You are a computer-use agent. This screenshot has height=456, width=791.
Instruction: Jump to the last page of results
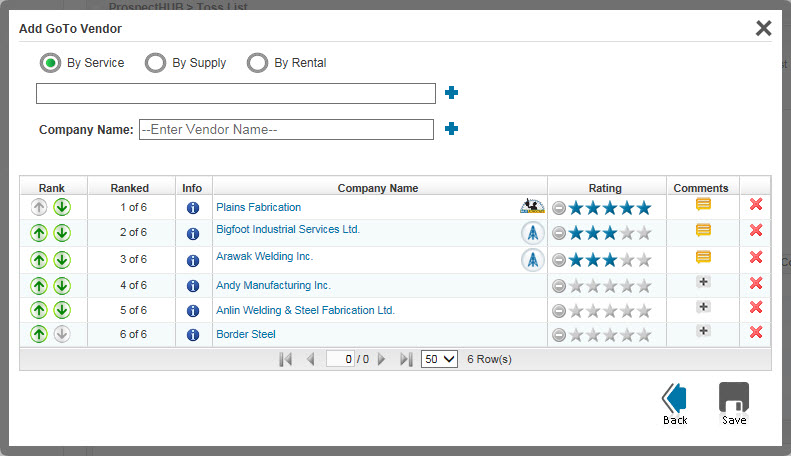[405, 359]
